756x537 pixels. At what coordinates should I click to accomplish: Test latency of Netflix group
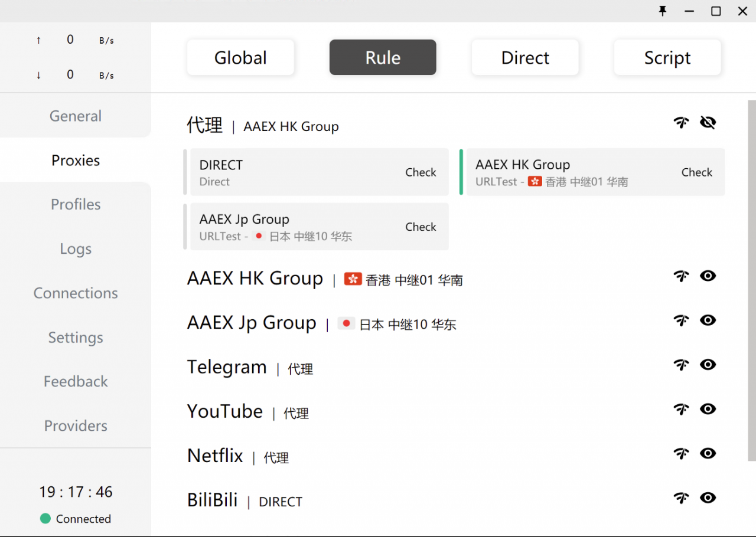tap(682, 453)
